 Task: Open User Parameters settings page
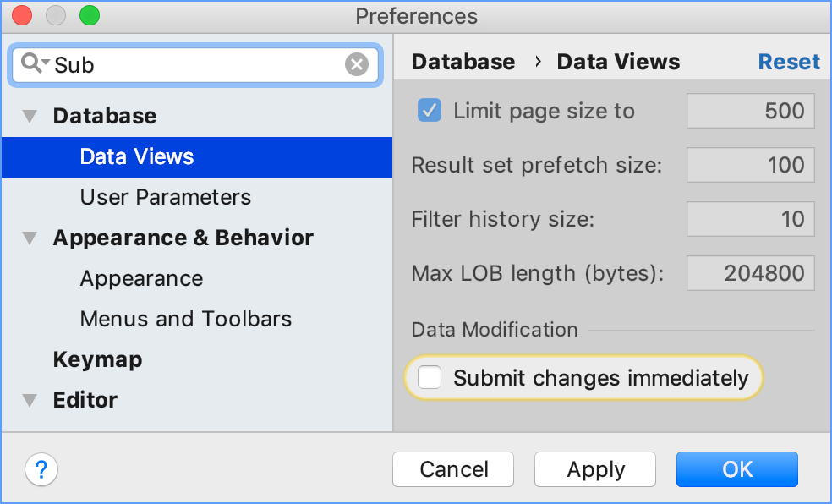pos(165,197)
